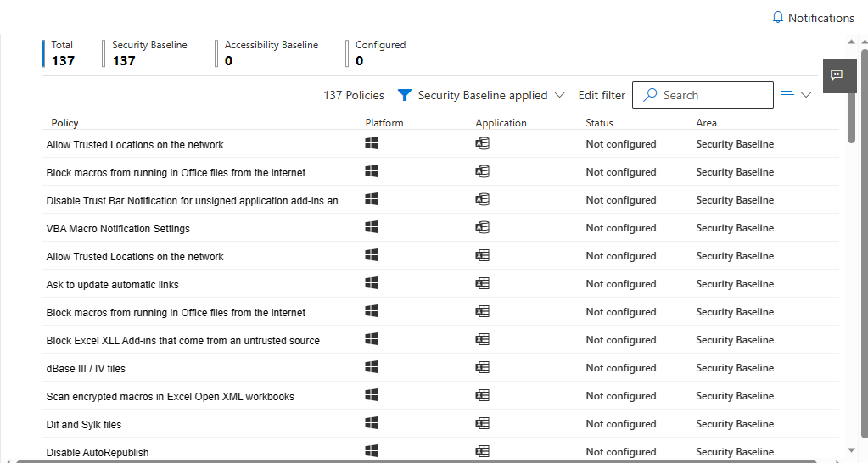Click the vertical scrollbar down arrow
The image size is (868, 463).
852,449
